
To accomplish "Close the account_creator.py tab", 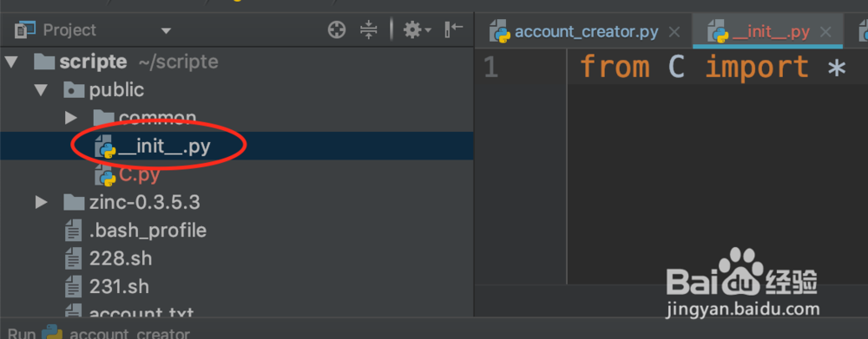I will [674, 32].
